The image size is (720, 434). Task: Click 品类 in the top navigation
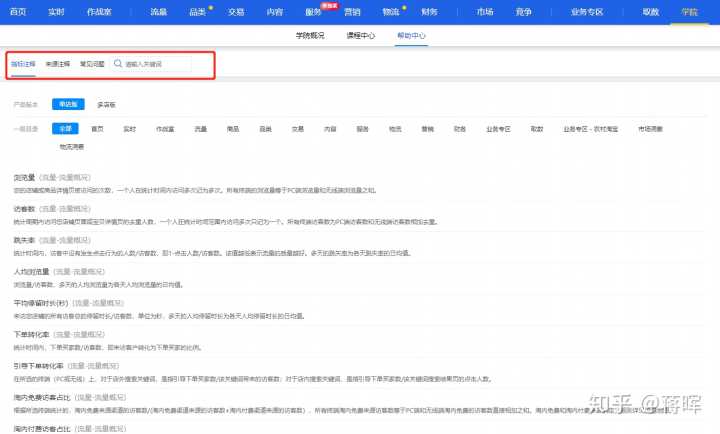(x=196, y=12)
